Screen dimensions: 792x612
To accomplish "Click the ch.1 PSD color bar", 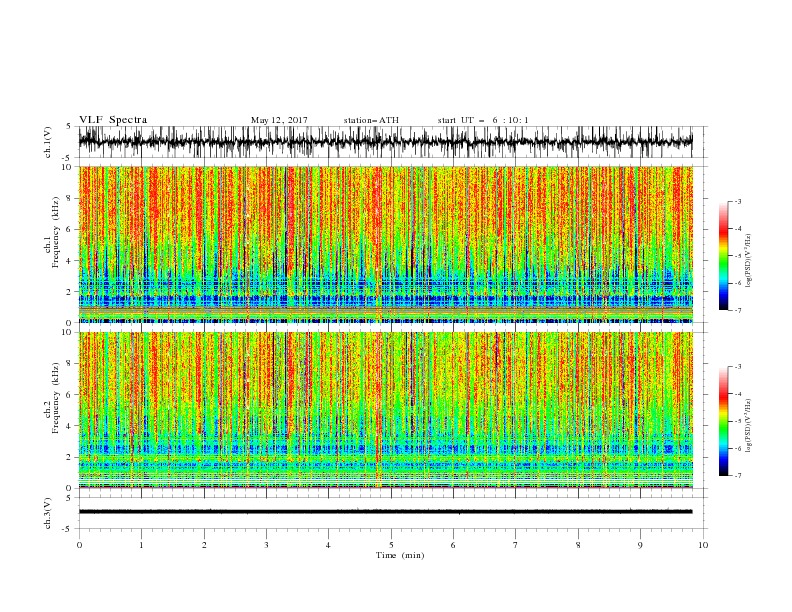I will click(724, 256).
